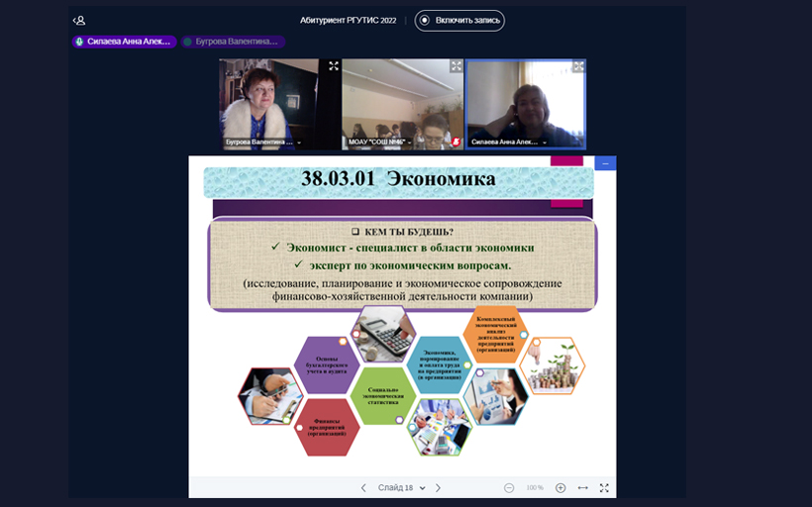The image size is (812, 507).
Task: Expand Бугрова Валентина's video to fullscreen
Action: [334, 65]
